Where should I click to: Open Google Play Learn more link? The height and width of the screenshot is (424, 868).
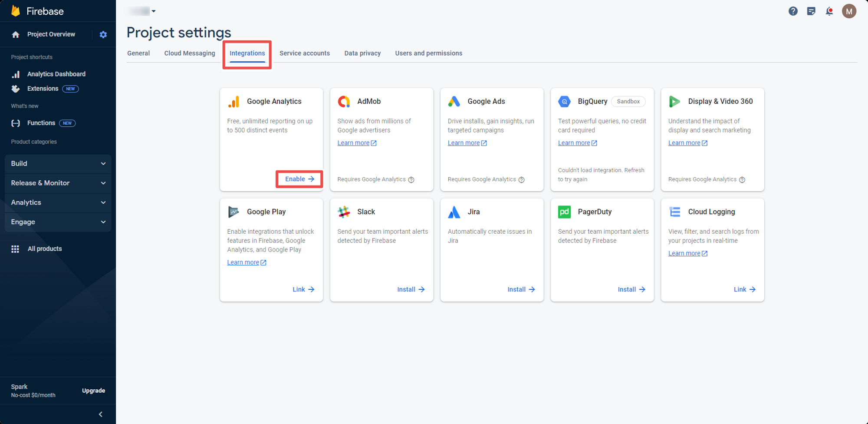(247, 263)
